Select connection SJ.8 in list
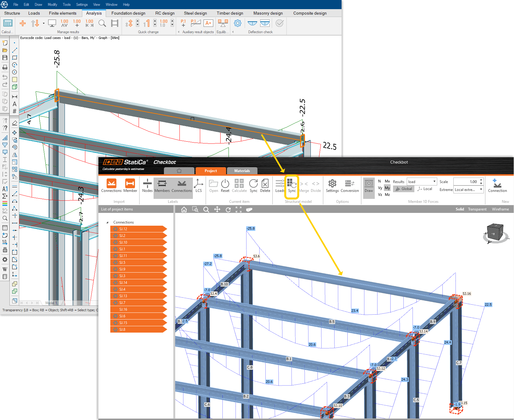Viewport: 514px width, 420px height. tap(139, 330)
